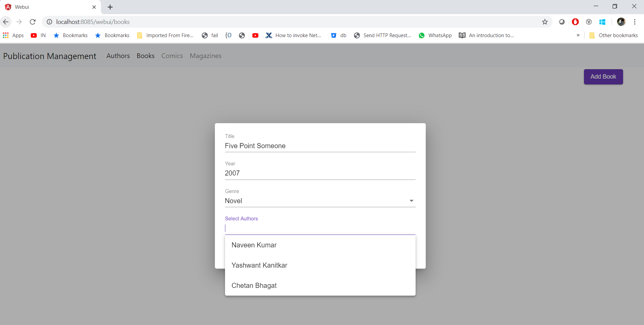Bookmark this page with star icon
This screenshot has width=644, height=325.
(545, 22)
